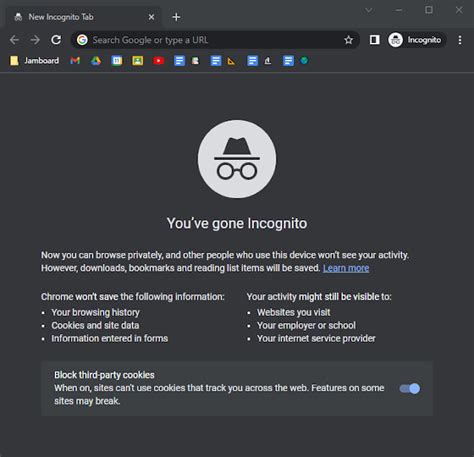
Task: Click the forward navigation arrow
Action: [x=35, y=40]
